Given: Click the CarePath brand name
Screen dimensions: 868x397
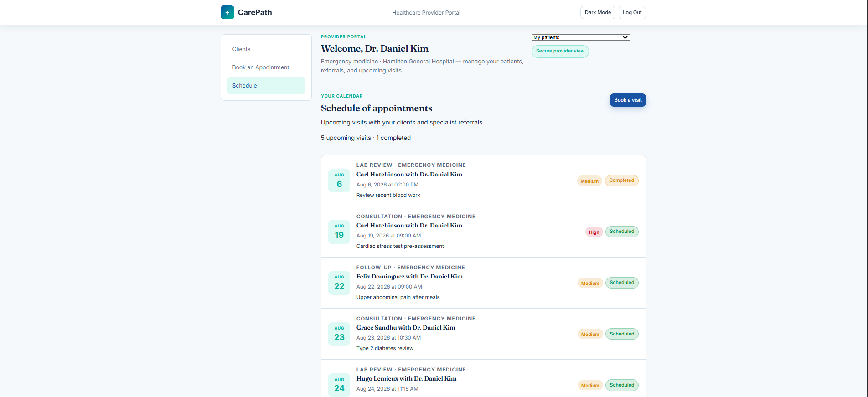Looking at the screenshot, I should [255, 12].
